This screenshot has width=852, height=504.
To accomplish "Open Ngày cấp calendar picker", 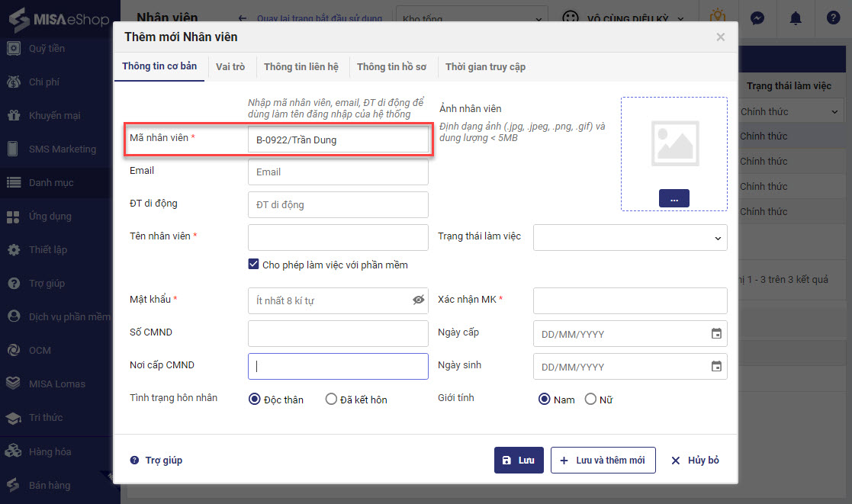I will tap(717, 333).
